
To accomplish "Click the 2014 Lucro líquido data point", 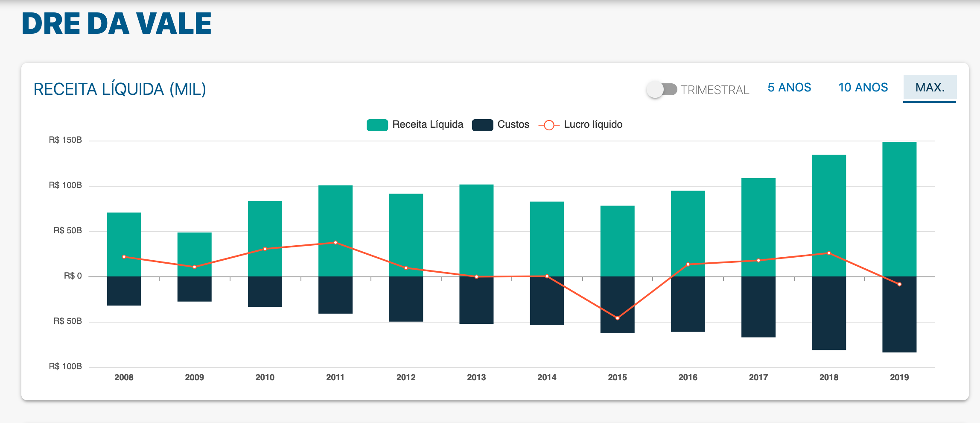I will 547,276.
